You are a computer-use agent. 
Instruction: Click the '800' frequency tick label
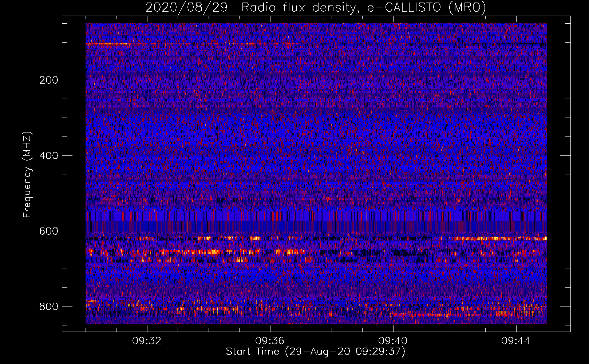pyautogui.click(x=49, y=306)
